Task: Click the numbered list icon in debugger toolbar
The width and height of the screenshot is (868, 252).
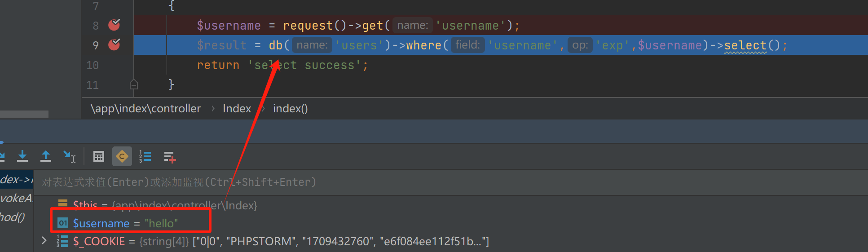Action: pyautogui.click(x=145, y=156)
